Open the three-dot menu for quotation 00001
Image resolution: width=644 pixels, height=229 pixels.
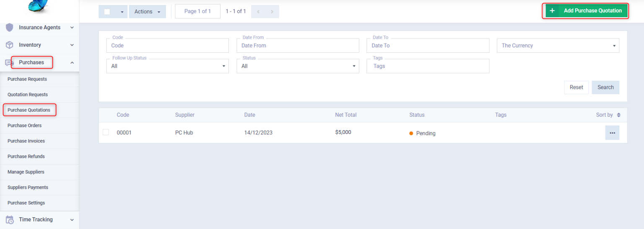pos(612,133)
